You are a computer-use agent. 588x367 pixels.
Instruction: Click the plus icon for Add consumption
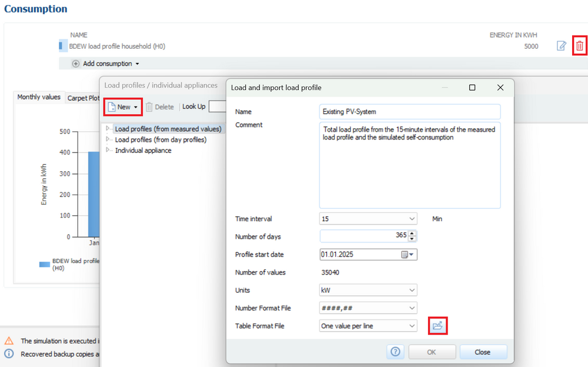(76, 64)
